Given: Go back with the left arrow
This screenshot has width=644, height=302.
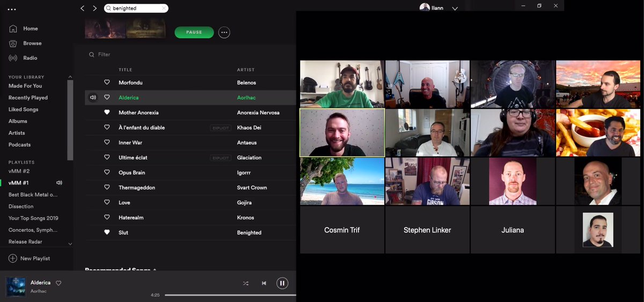Looking at the screenshot, I should [82, 8].
